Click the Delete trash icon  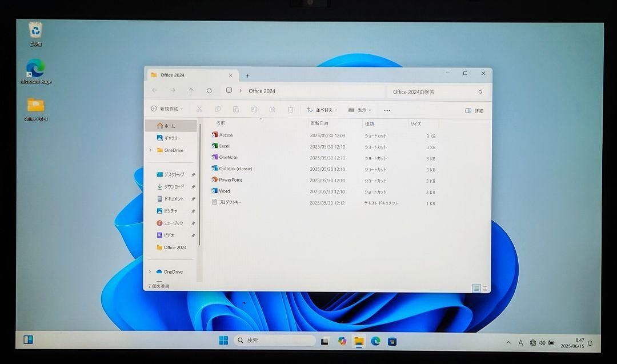point(290,109)
